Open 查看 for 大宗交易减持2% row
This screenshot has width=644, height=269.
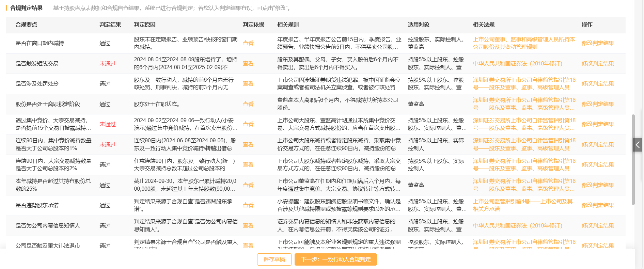tap(248, 165)
